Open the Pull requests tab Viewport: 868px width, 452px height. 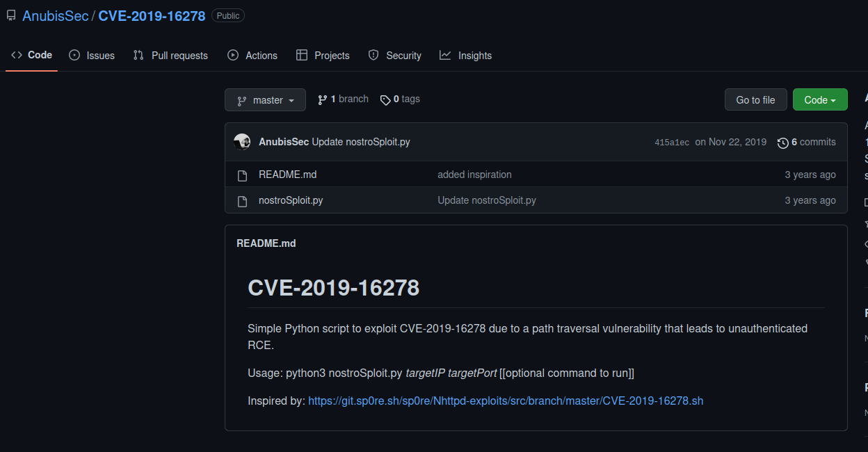tap(170, 56)
